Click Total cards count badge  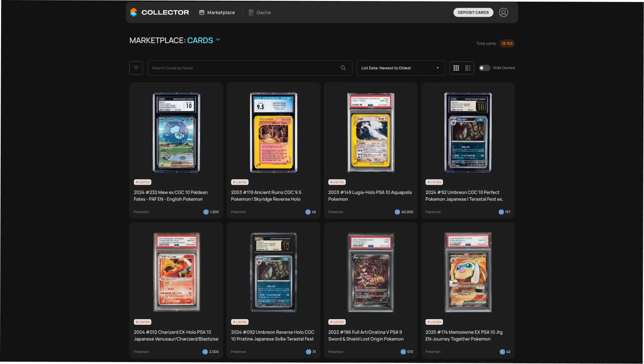click(x=507, y=44)
